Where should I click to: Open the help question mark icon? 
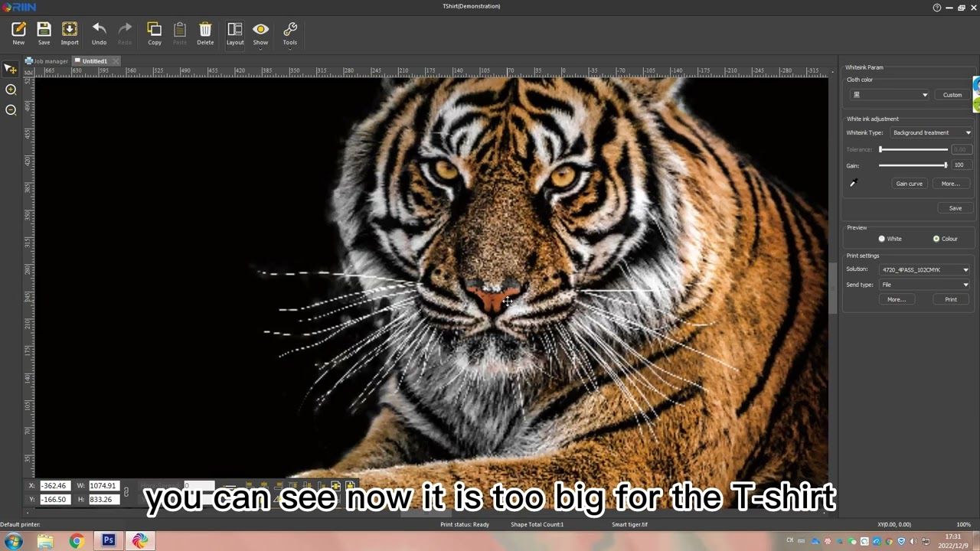coord(937,8)
